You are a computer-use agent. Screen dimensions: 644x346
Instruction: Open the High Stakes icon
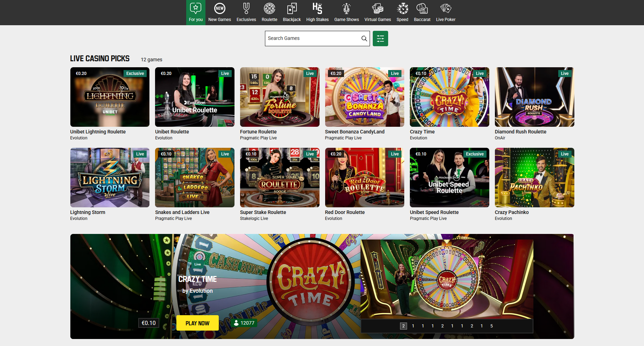(x=317, y=8)
